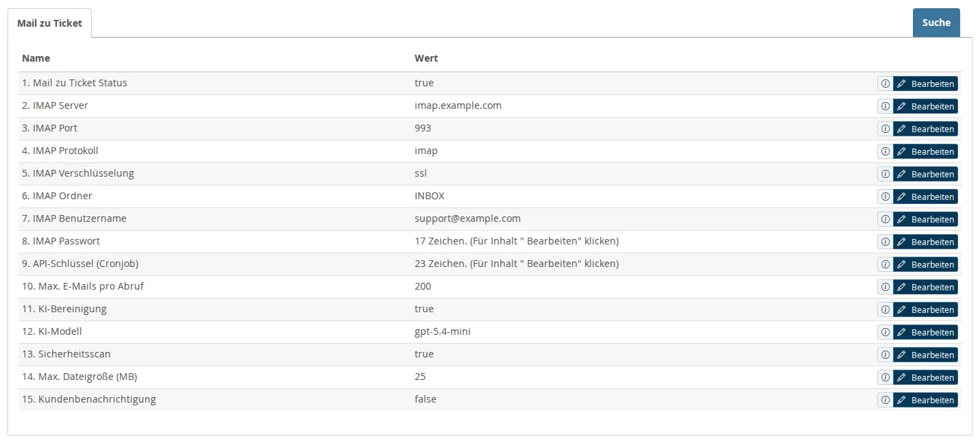
Task: Click Bearbeiten for Max. E-Mails pro Abruf
Action: pos(925,287)
